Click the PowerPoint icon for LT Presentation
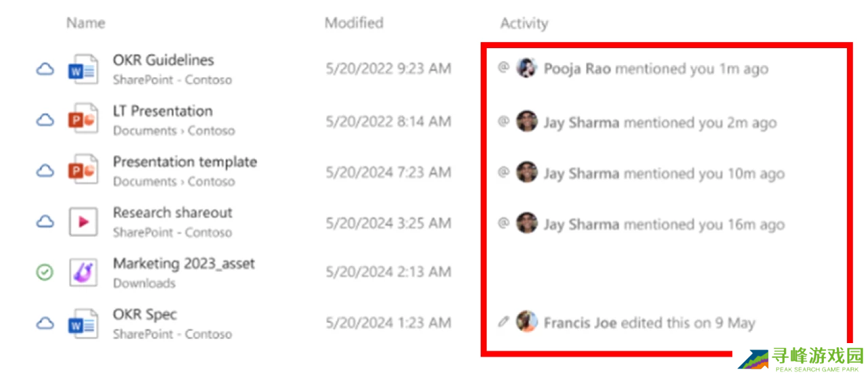The height and width of the screenshot is (377, 868). [83, 121]
